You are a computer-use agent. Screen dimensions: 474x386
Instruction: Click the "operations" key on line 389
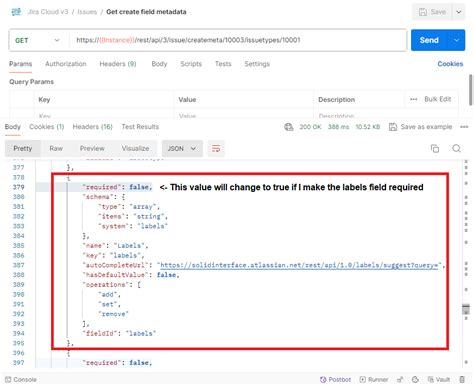[106, 284]
